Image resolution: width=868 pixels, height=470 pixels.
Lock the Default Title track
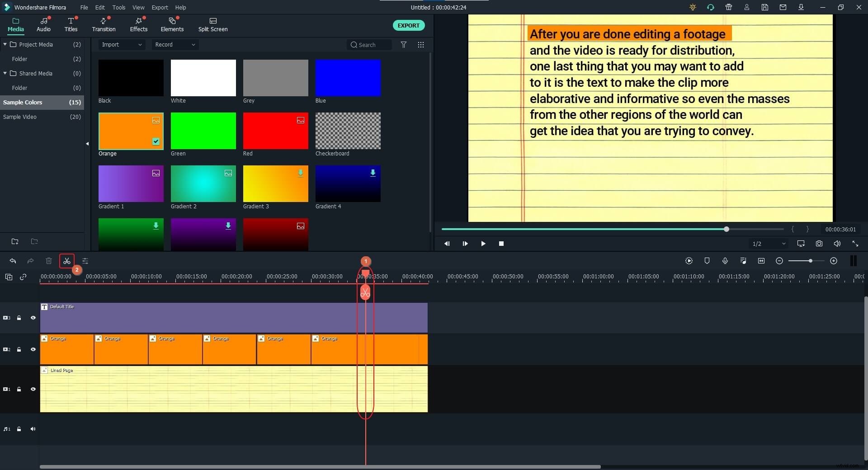19,318
